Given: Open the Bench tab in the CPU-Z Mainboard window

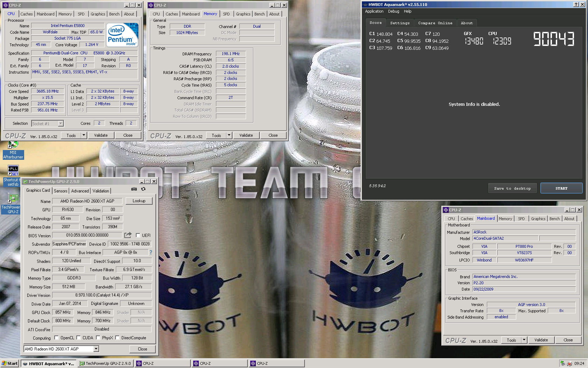Looking at the screenshot, I should click(x=554, y=219).
